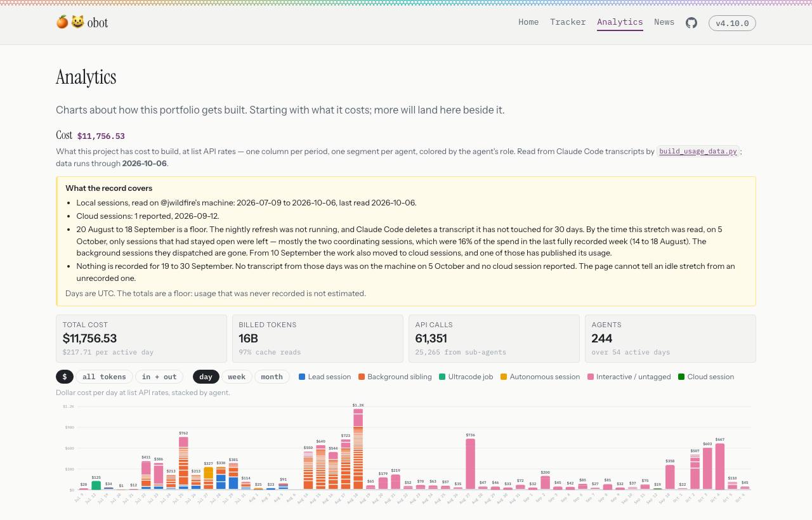The width and height of the screenshot is (812, 520).
Task: Click the Background sibling orange legend swatch
Action: tap(362, 377)
